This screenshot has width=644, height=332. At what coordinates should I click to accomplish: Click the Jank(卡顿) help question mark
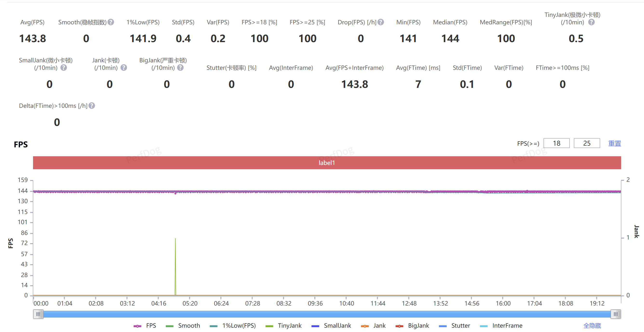click(x=124, y=68)
